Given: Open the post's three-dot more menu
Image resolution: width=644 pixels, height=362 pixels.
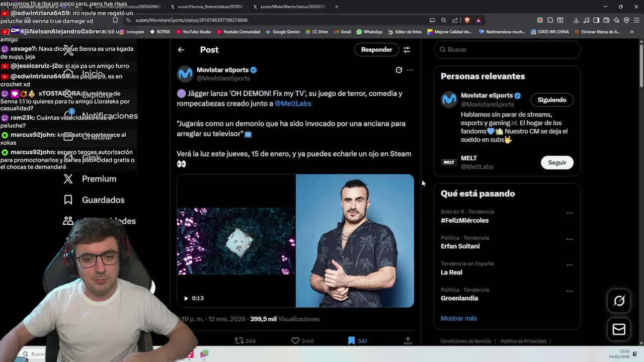Looking at the screenshot, I should (x=410, y=70).
